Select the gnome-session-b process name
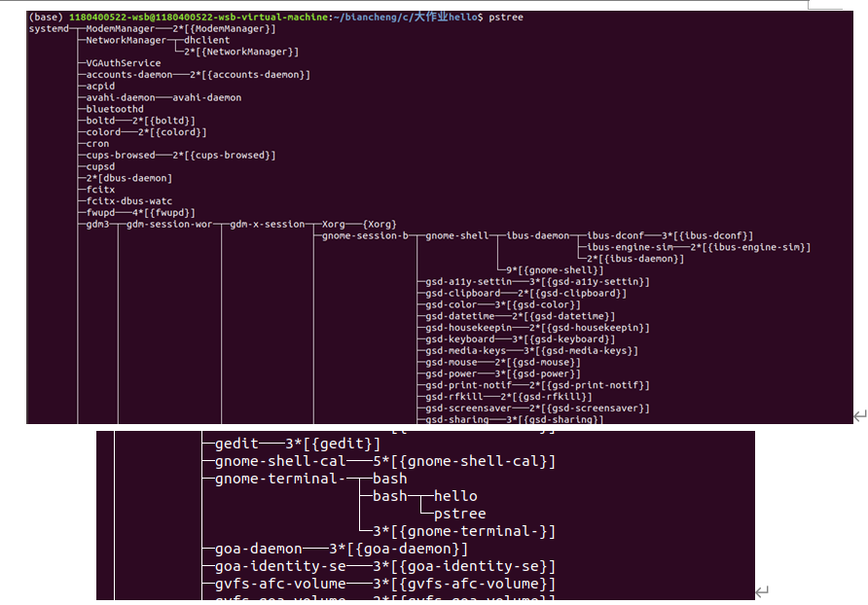This screenshot has height=605, width=868. pos(365,235)
